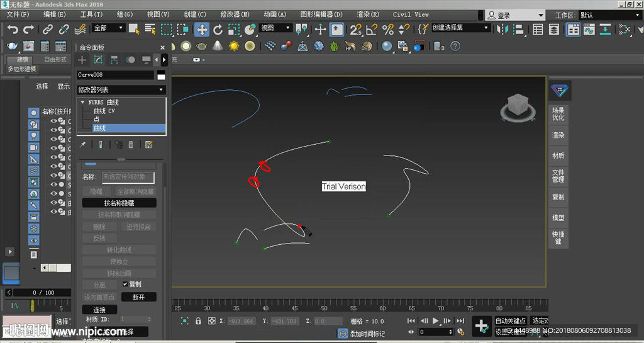Open the 图形编辑器(D) menu
Image resolution: width=644 pixels, height=343 pixels.
(321, 14)
